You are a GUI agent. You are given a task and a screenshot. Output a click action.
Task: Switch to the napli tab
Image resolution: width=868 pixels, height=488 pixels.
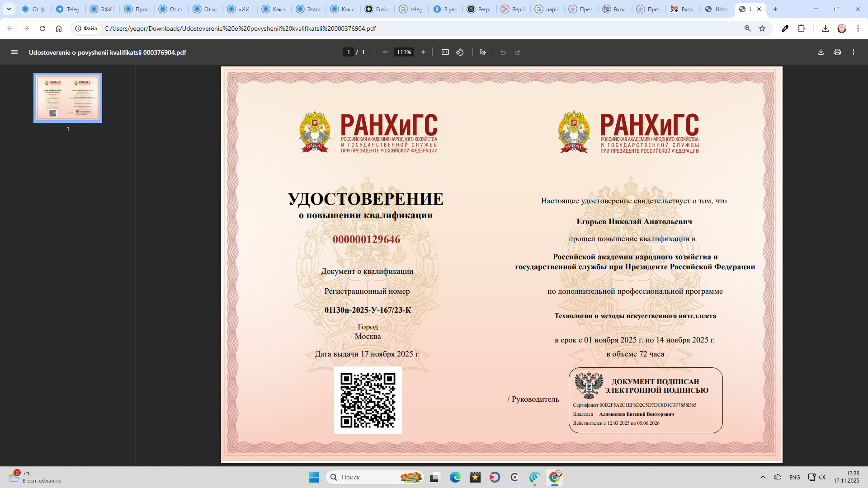547,9
